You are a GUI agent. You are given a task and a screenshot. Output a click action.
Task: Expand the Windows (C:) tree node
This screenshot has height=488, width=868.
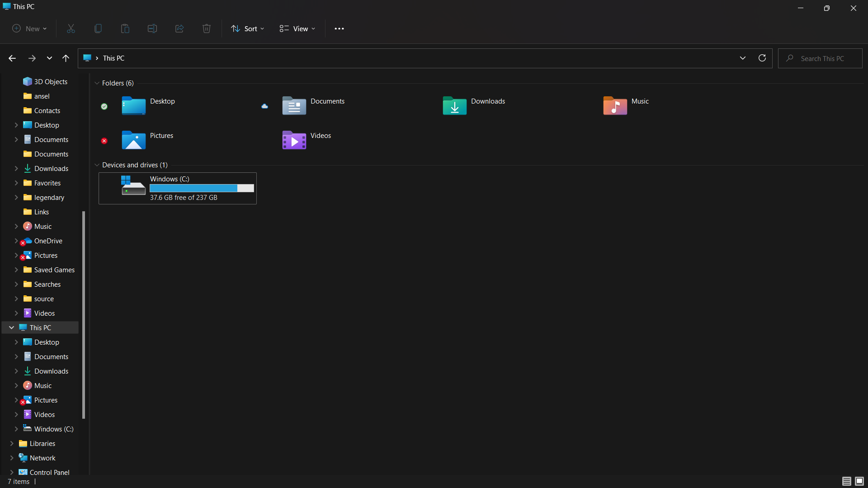[16, 429]
